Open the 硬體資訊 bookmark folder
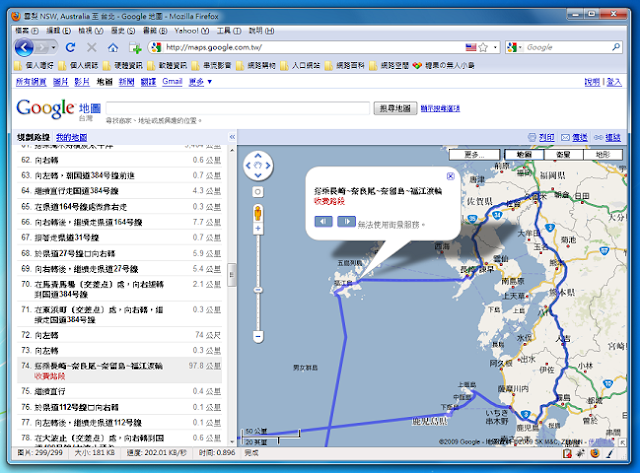 click(123, 65)
